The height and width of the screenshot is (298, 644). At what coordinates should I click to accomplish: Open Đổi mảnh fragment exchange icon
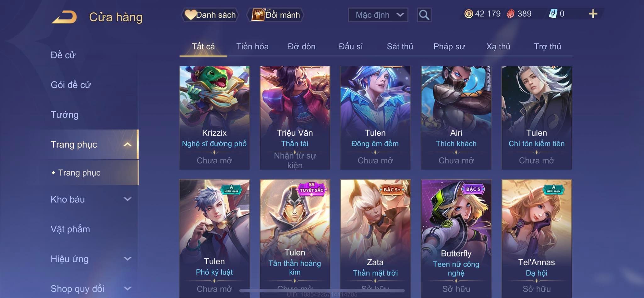[258, 15]
